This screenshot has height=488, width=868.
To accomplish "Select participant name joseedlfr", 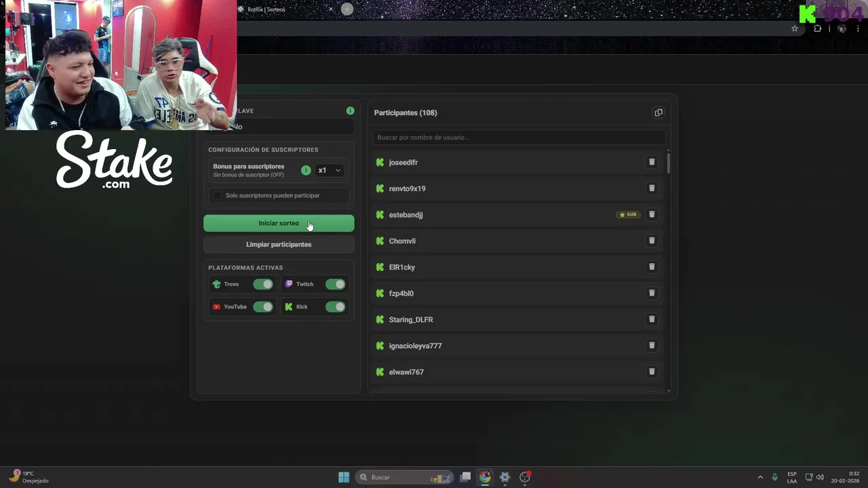I will pos(403,163).
